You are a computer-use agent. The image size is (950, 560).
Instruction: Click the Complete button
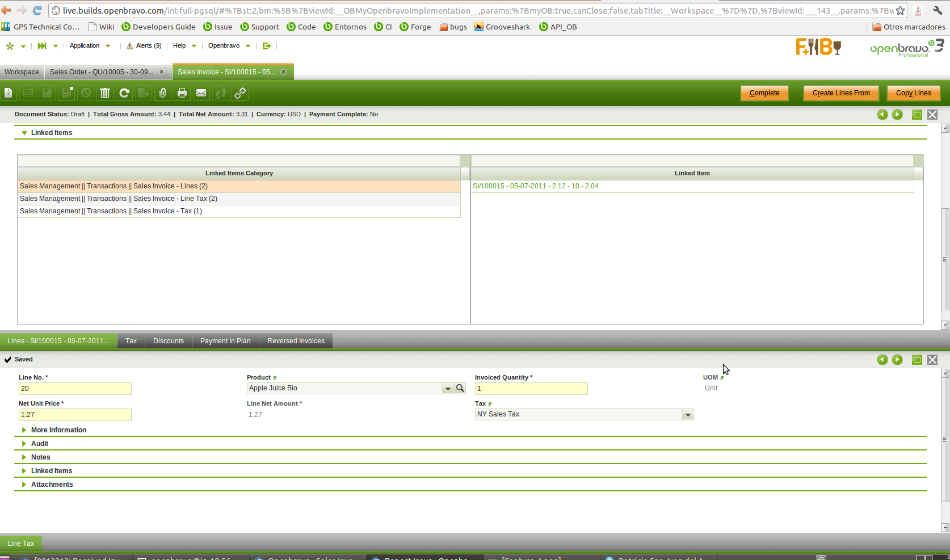click(x=764, y=93)
